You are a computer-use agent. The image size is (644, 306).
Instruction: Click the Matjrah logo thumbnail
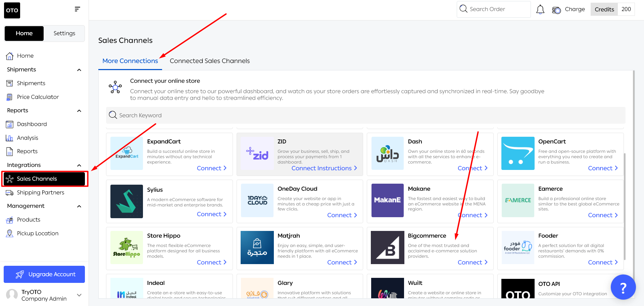[x=257, y=247]
